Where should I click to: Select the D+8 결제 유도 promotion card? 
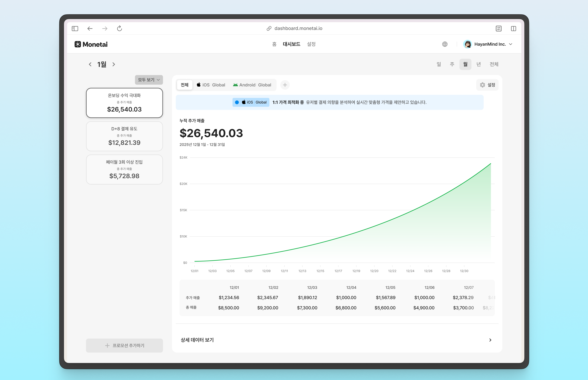click(x=124, y=136)
